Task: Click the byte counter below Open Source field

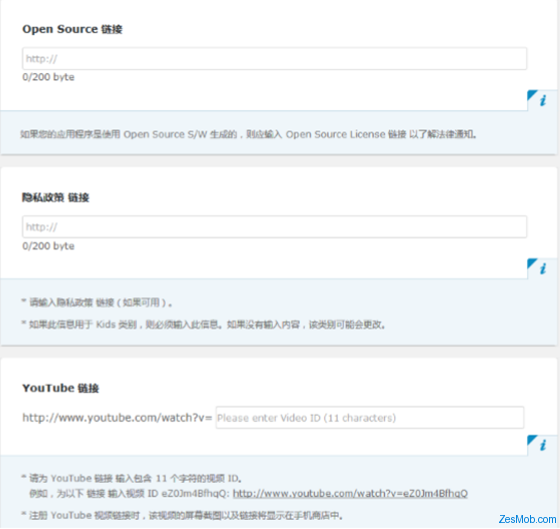Action: pos(48,77)
